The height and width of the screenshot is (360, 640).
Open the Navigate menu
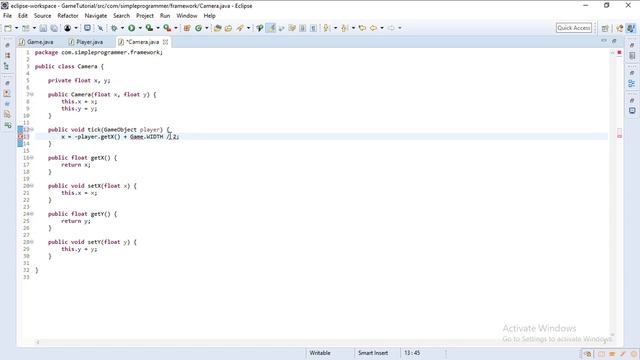[x=96, y=16]
